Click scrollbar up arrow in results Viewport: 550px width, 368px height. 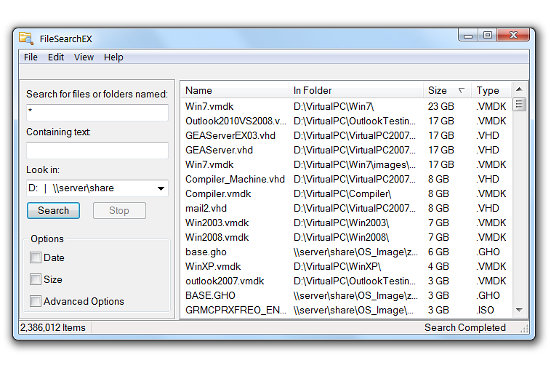point(519,89)
